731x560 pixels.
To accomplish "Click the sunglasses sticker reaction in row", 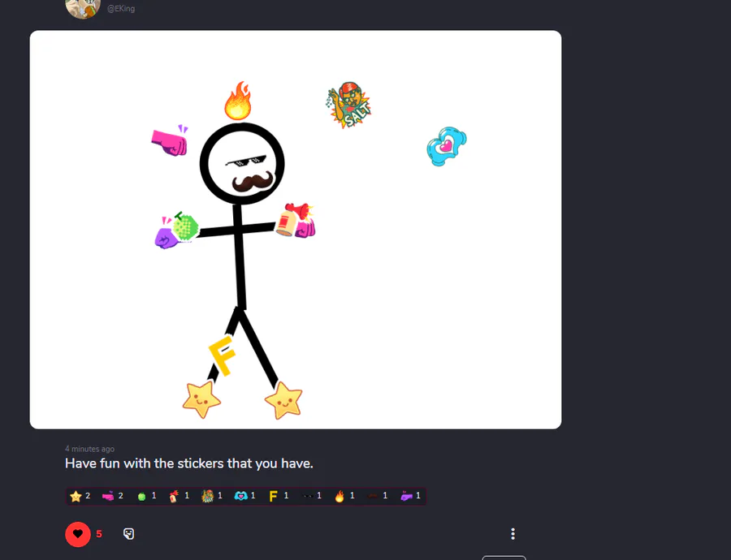I will click(x=312, y=496).
